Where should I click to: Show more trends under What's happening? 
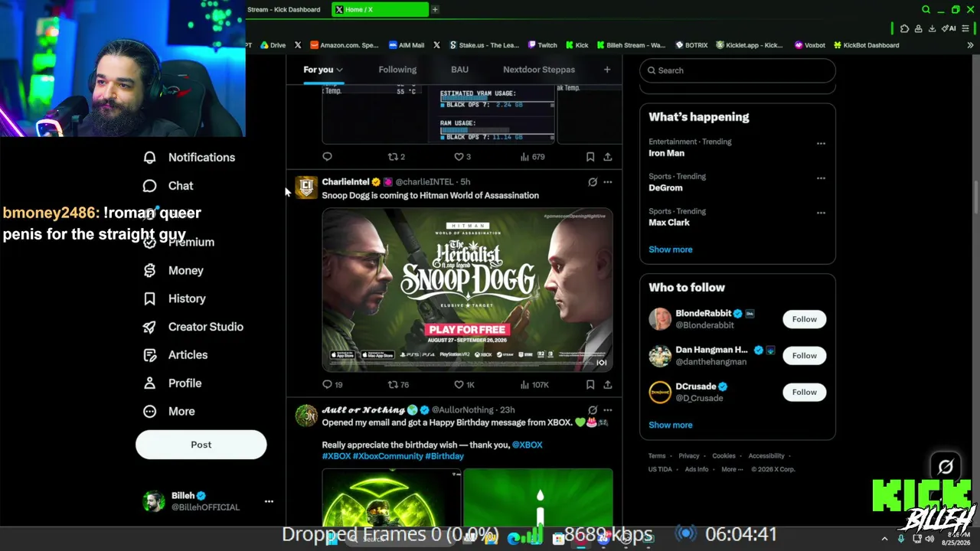(x=671, y=249)
